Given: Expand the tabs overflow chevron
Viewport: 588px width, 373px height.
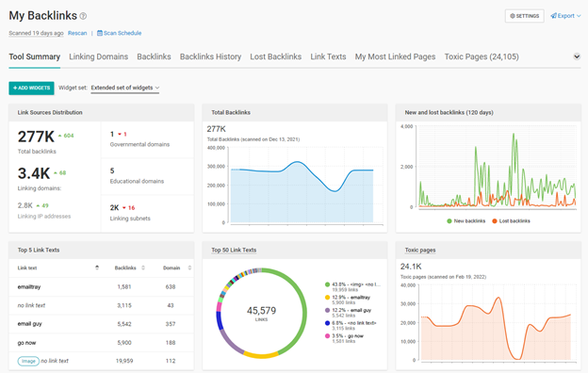Looking at the screenshot, I should coord(577,57).
